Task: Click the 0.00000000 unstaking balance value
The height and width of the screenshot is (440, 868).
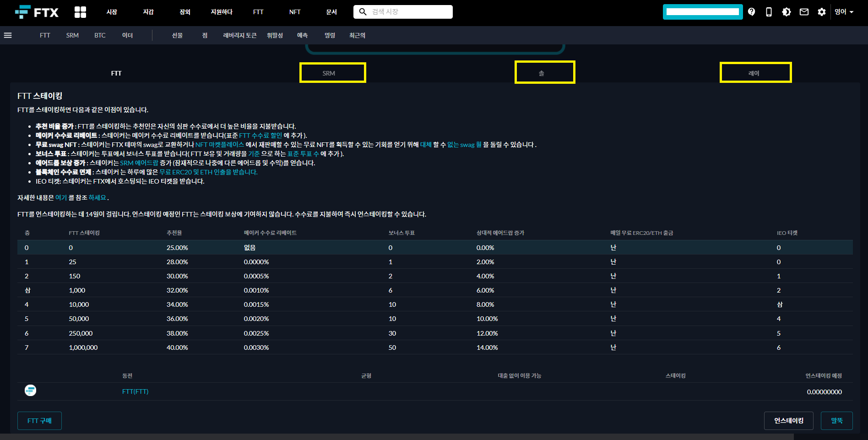Action: click(x=824, y=392)
